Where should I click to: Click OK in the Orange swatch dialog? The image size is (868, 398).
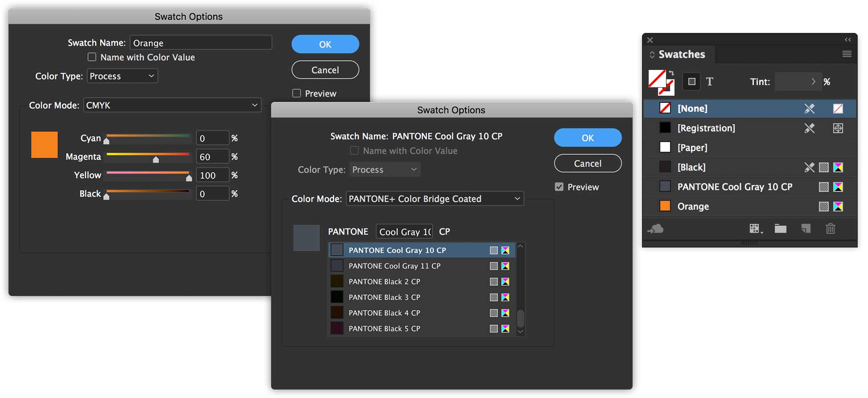point(325,44)
